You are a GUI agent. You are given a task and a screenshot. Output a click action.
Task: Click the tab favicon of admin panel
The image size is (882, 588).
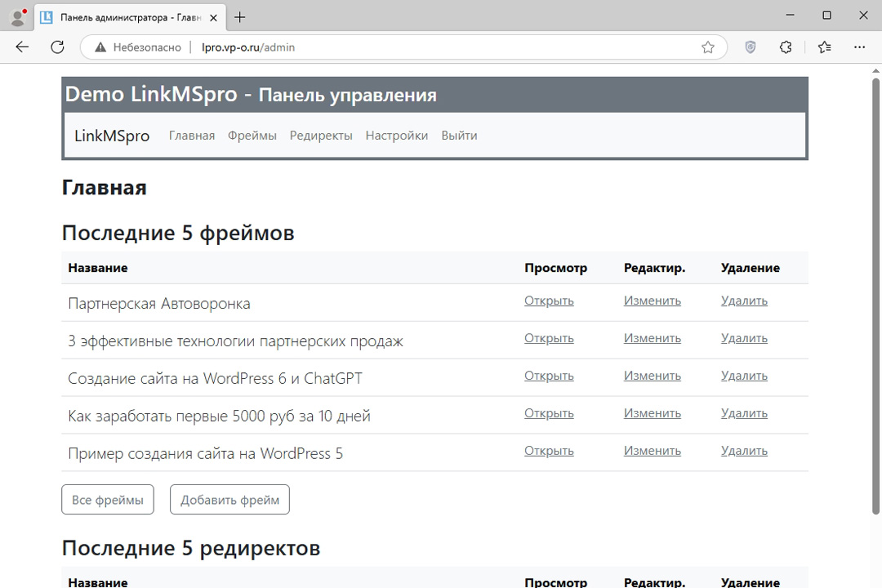(x=47, y=17)
